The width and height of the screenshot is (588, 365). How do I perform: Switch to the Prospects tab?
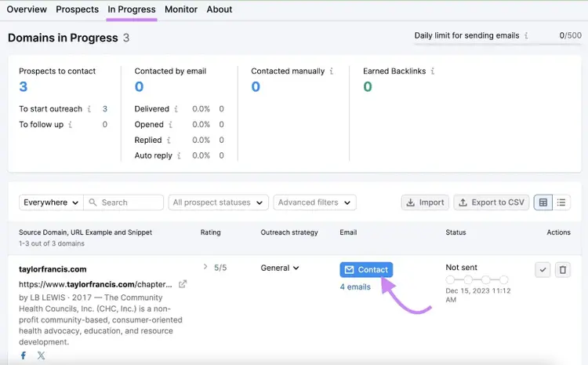tap(78, 9)
